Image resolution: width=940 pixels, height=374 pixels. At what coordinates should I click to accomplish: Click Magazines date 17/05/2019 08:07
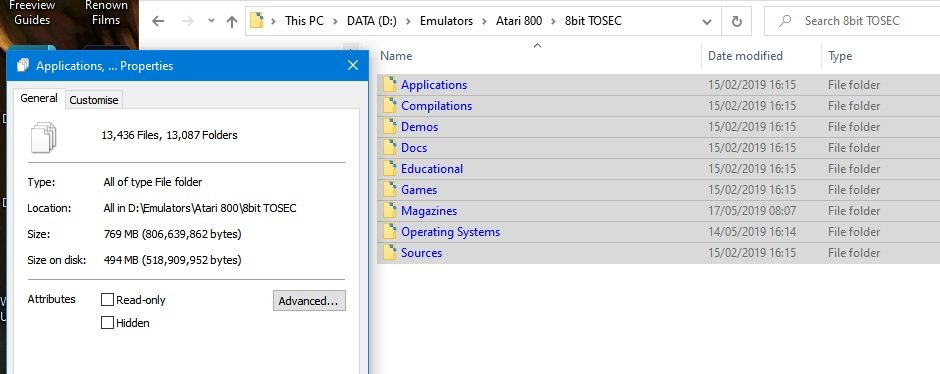tap(752, 210)
